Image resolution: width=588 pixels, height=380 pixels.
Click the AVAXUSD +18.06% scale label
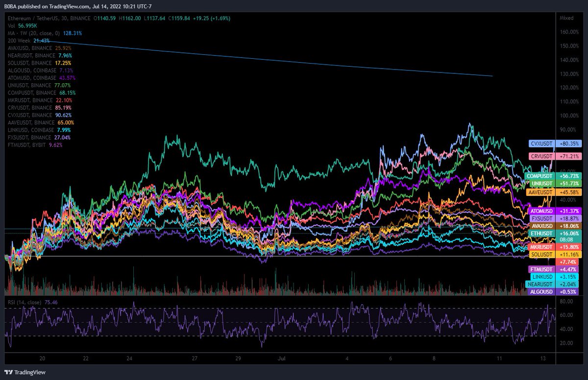pos(555,226)
